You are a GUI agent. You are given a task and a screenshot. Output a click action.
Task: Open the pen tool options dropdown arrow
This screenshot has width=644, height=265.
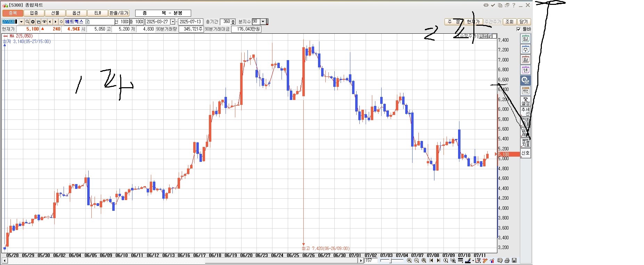(x=473, y=260)
